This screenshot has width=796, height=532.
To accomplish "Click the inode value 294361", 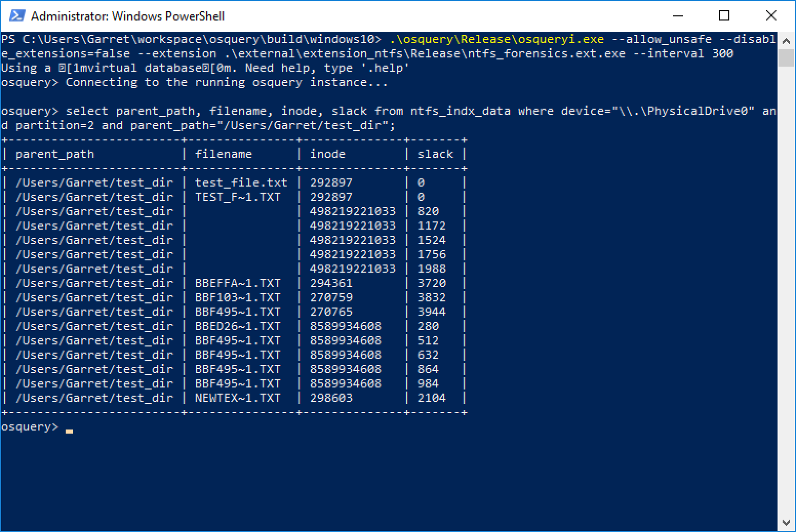I will point(331,283).
